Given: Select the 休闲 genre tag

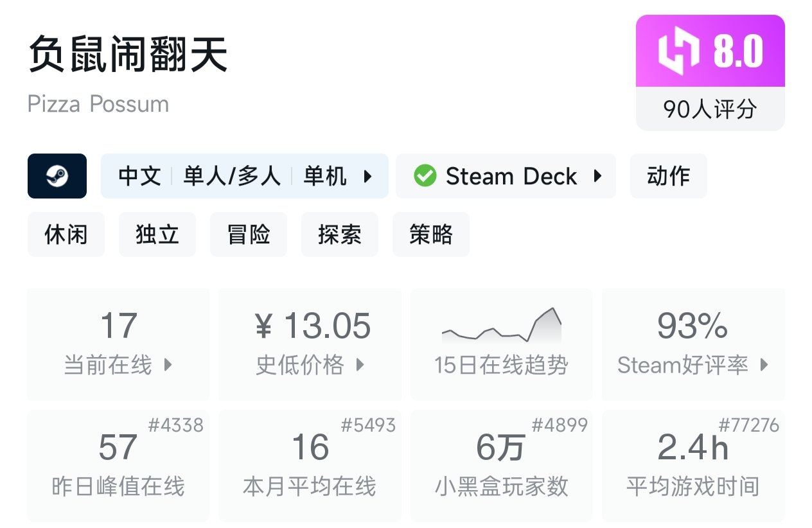Looking at the screenshot, I should pos(66,234).
